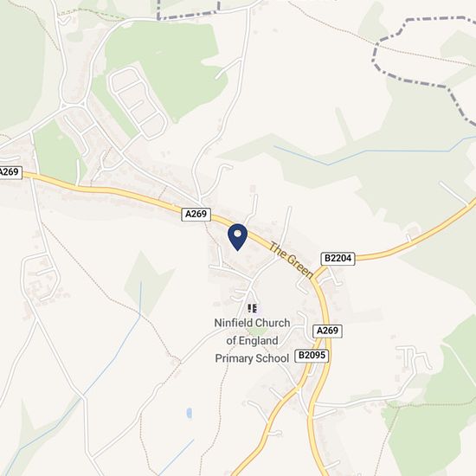The height and width of the screenshot is (476, 476).
Task: Click the A269 road shield beside the pin
Action: (x=196, y=214)
